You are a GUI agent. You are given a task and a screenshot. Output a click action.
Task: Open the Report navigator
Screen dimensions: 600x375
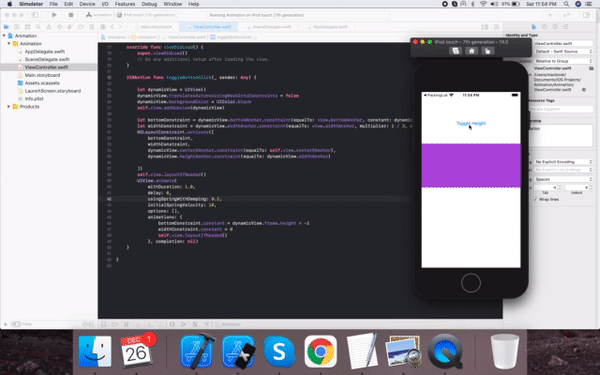(91, 27)
